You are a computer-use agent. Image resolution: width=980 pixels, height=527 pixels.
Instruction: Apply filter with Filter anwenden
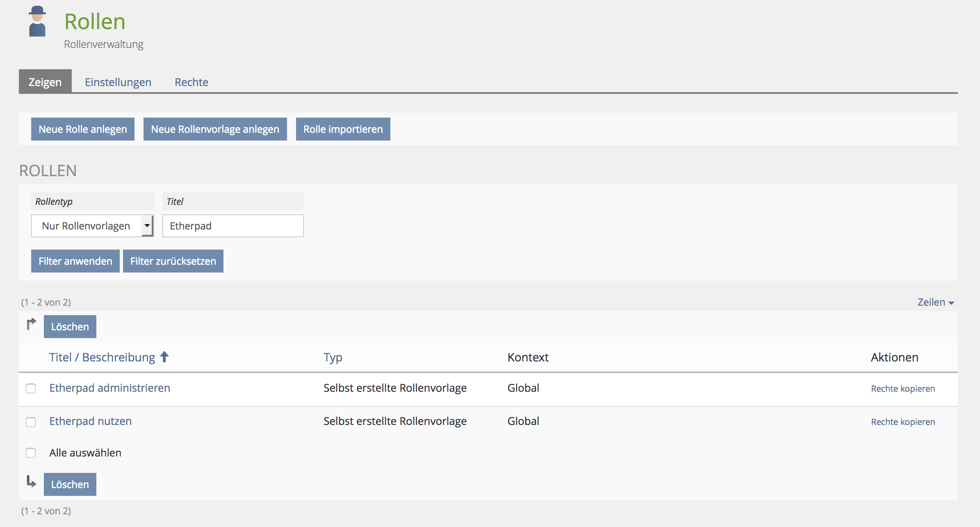point(75,261)
